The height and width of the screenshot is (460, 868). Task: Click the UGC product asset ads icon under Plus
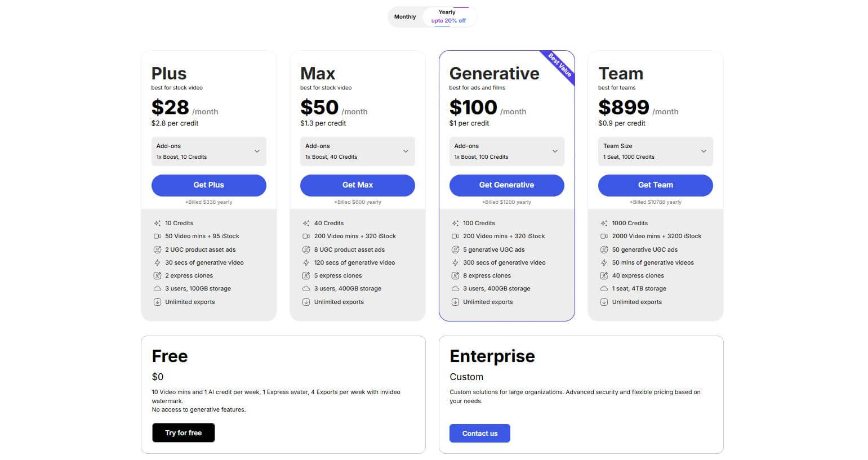[157, 249]
